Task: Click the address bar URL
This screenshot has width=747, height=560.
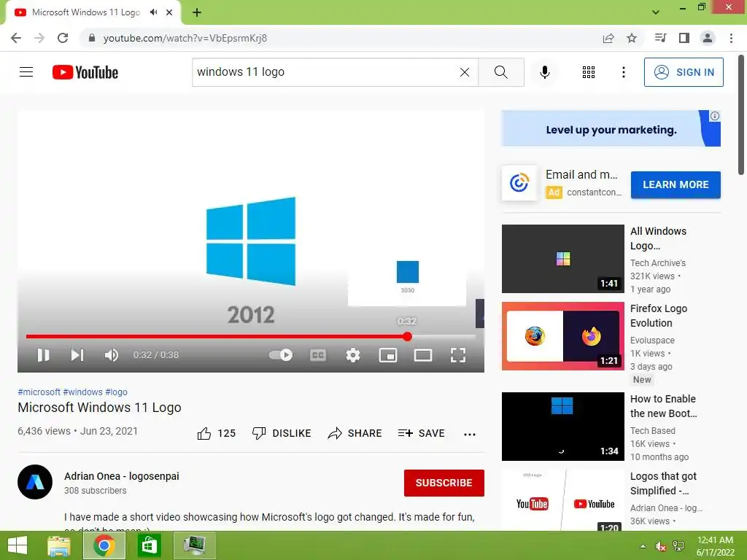Action: click(185, 38)
